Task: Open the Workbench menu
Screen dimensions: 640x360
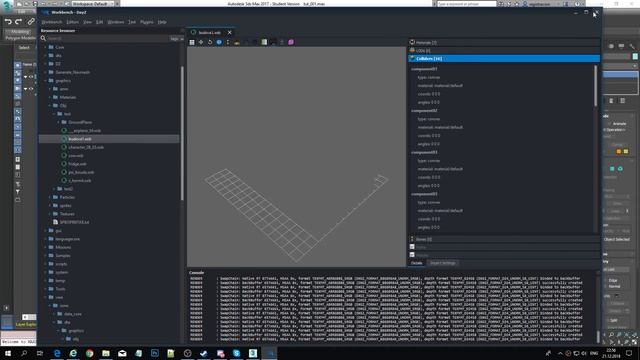Action: (52, 22)
